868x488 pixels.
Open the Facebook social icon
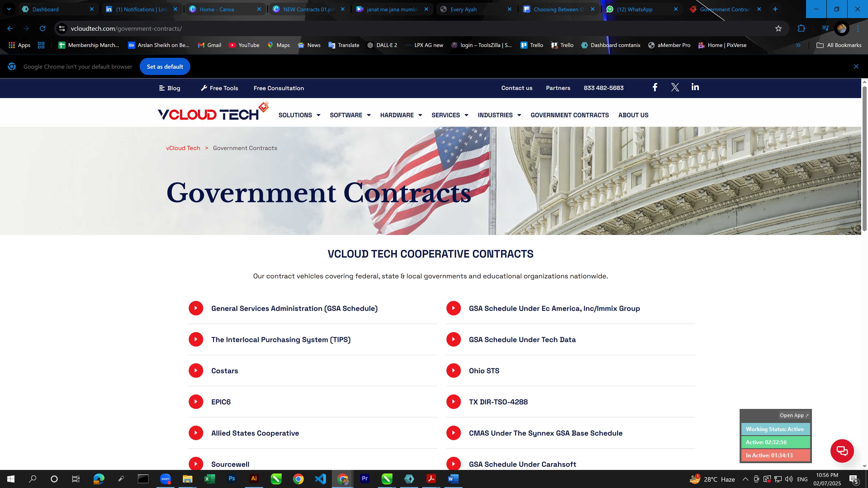pyautogui.click(x=655, y=88)
